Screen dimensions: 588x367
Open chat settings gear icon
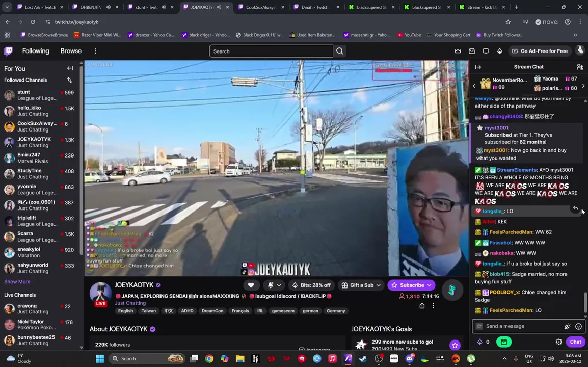point(559,342)
